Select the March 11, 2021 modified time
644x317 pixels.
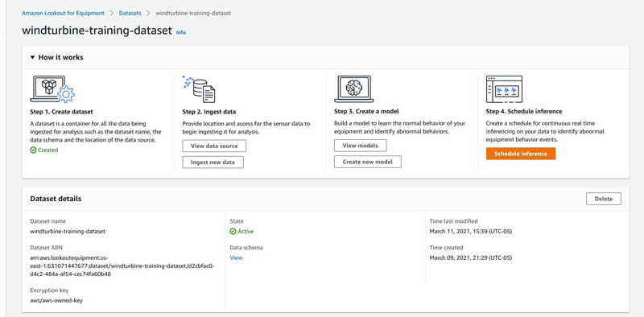[471, 231]
